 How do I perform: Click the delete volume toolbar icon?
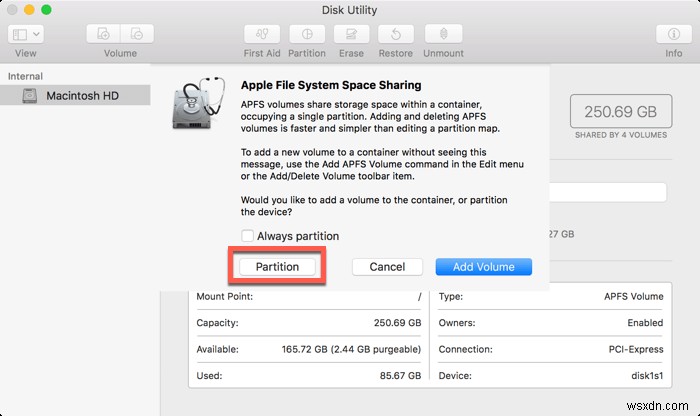click(137, 34)
